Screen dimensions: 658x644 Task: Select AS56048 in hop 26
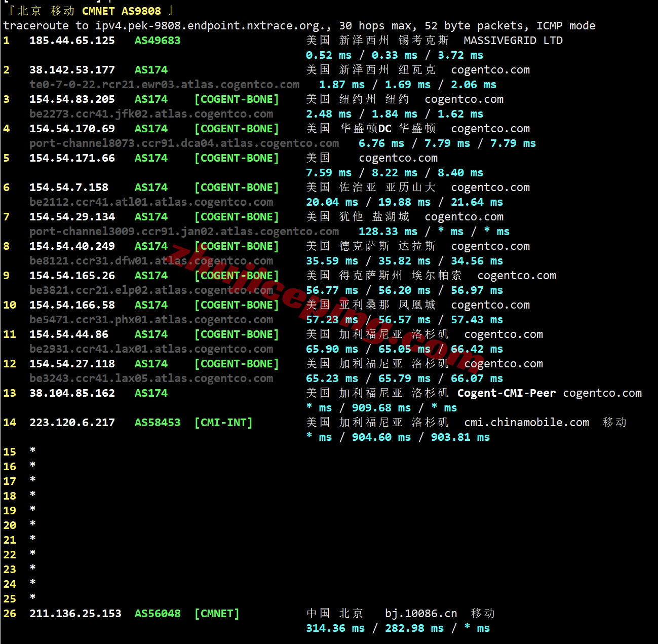(x=158, y=614)
